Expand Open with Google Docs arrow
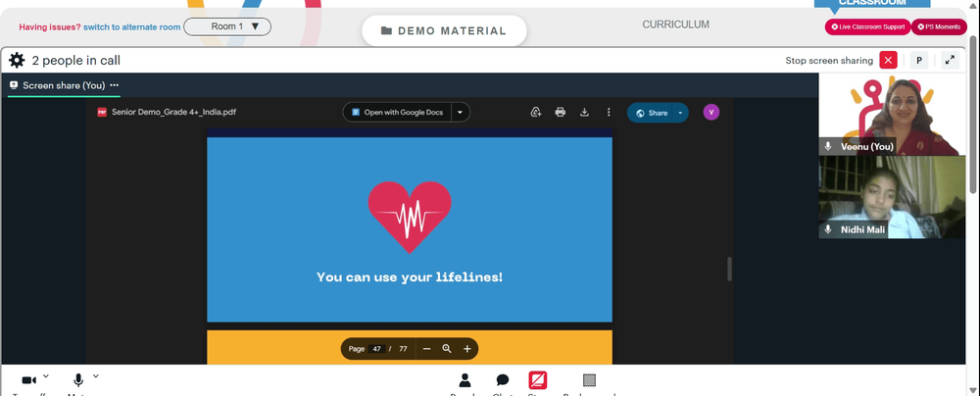 tap(460, 112)
